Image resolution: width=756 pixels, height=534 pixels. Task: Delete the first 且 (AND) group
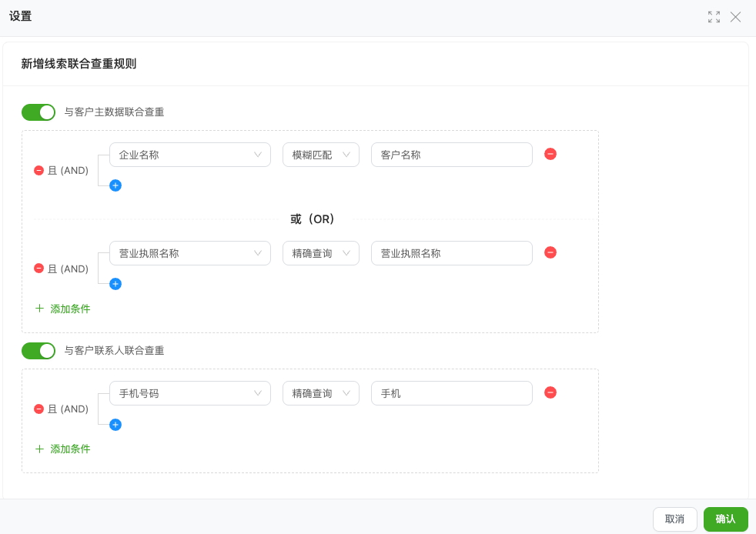click(39, 170)
